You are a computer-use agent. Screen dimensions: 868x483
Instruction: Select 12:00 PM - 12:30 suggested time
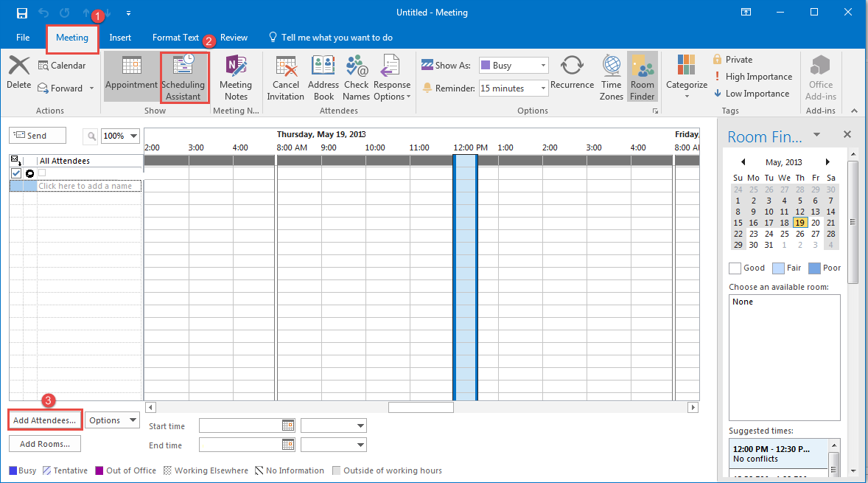click(778, 454)
